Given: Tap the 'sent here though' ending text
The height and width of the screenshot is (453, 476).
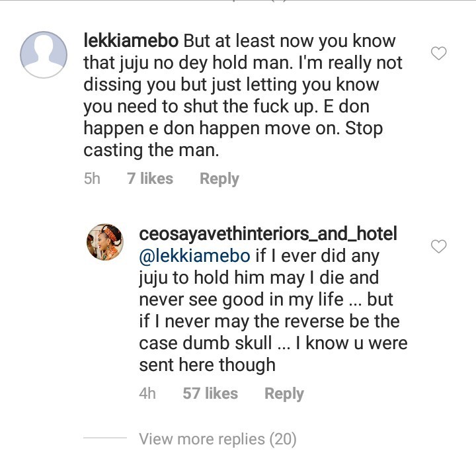Looking at the screenshot, I should coord(207,365).
